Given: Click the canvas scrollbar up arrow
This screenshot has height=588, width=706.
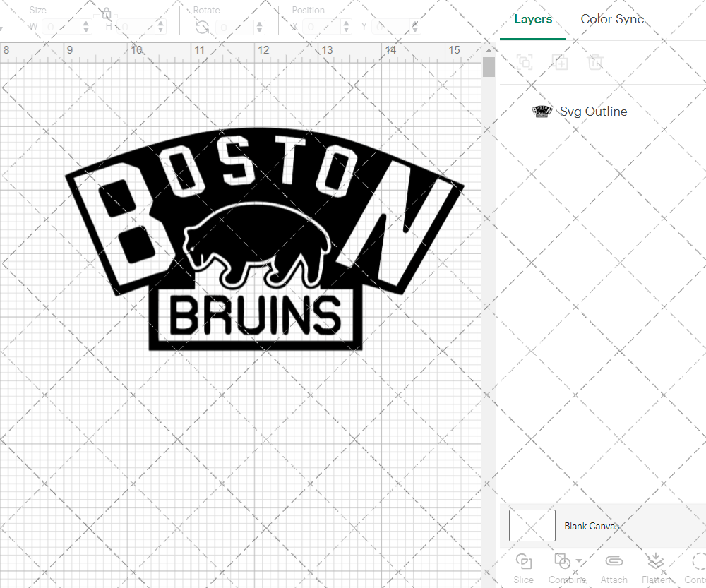Looking at the screenshot, I should coord(489,50).
